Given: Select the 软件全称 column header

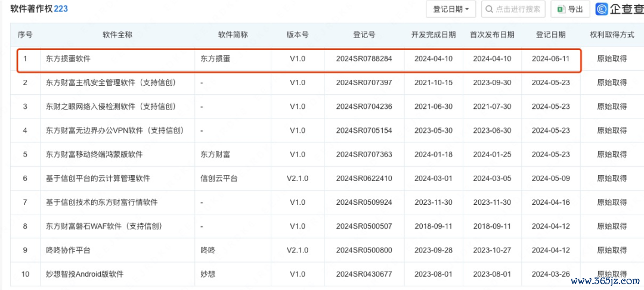Looking at the screenshot, I should pos(117,35).
